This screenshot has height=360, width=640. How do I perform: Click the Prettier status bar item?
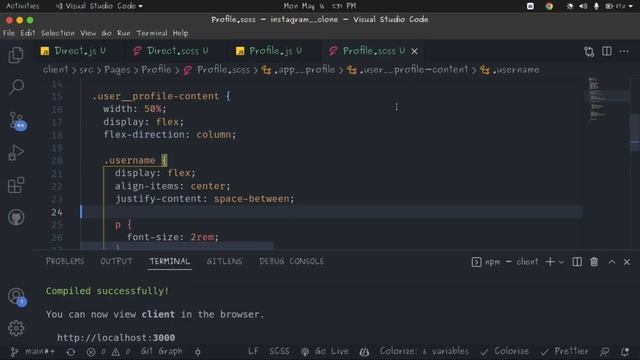(564, 351)
